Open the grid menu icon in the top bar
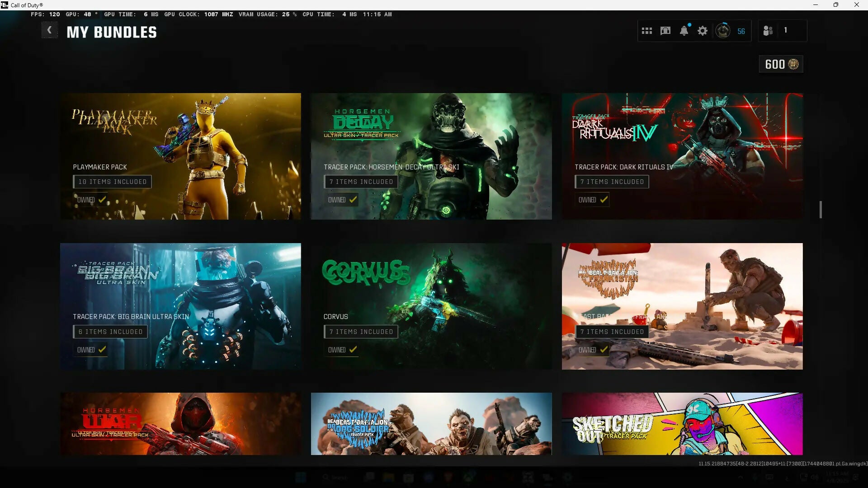 point(647,31)
